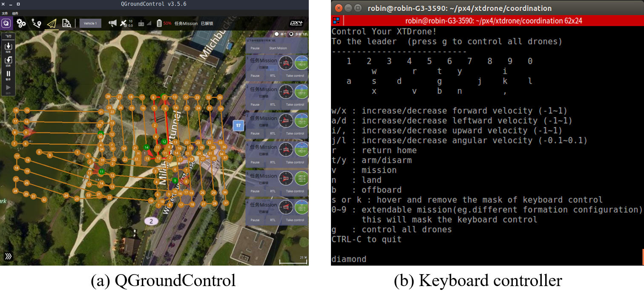Click the terminal tab icon left of red bar
Image resolution: width=644 pixels, height=301 pixels.
click(x=336, y=20)
